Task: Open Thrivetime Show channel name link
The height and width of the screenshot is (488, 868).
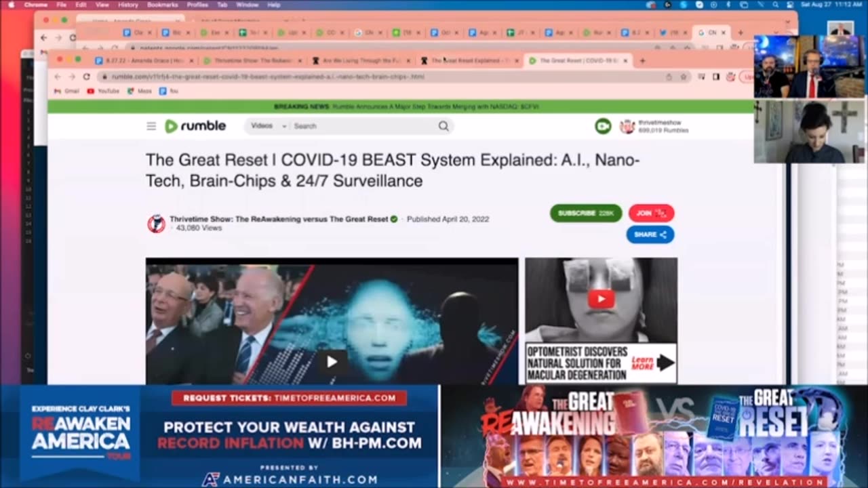Action: (x=279, y=219)
